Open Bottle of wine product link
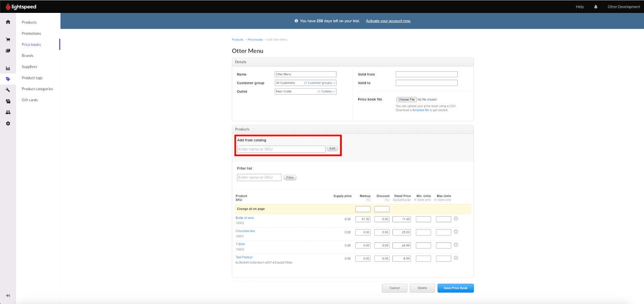The width and height of the screenshot is (644, 304). pos(245,218)
